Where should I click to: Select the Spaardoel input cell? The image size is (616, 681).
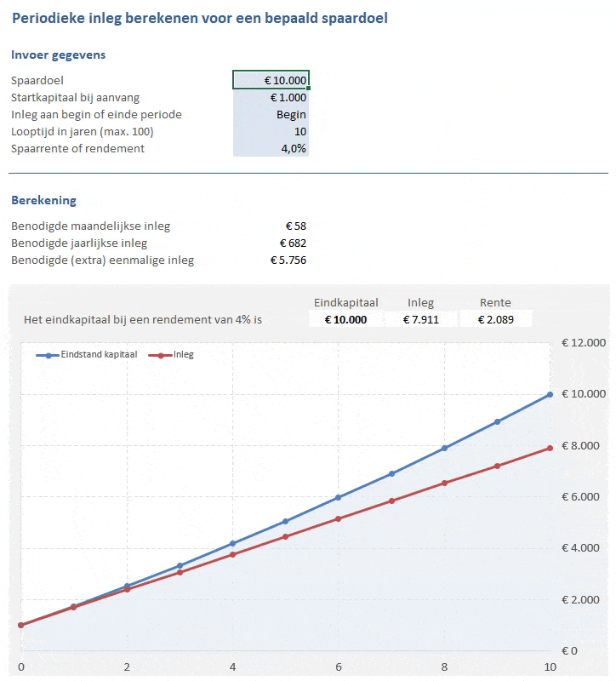[x=271, y=80]
